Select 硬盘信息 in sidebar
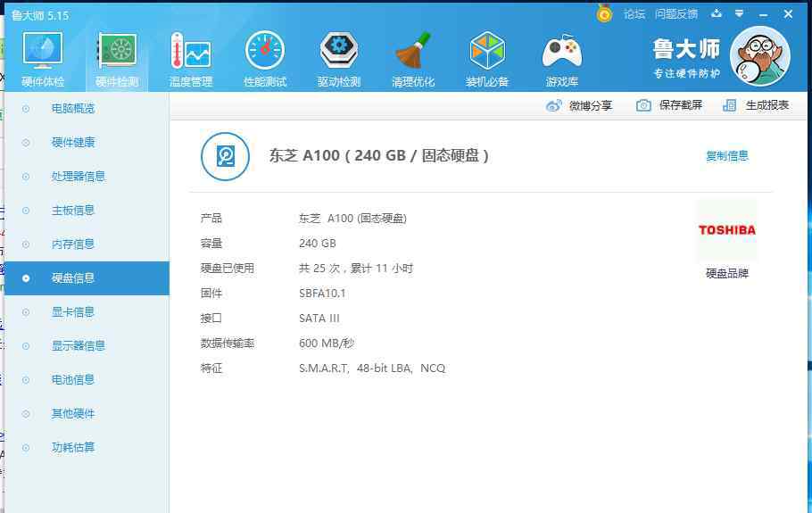 87,278
